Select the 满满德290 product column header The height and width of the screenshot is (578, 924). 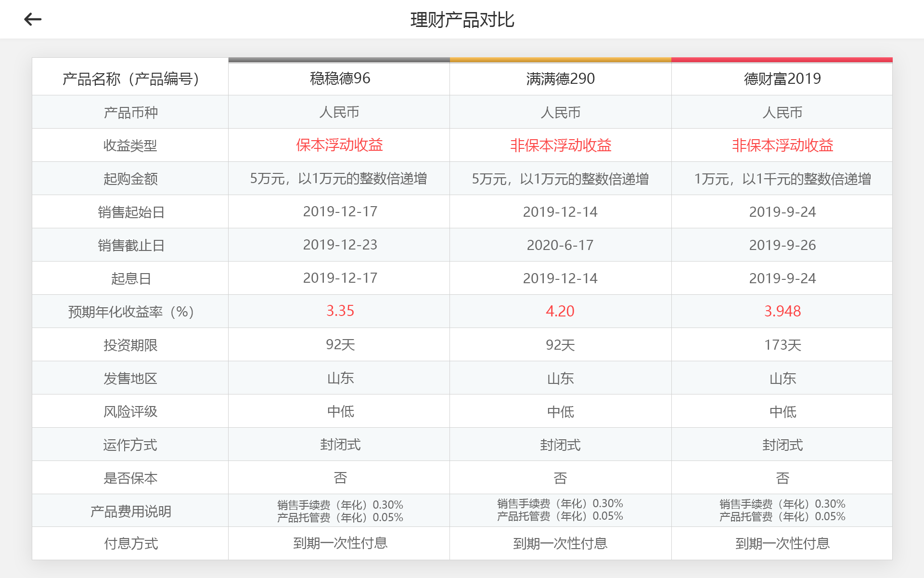560,79
